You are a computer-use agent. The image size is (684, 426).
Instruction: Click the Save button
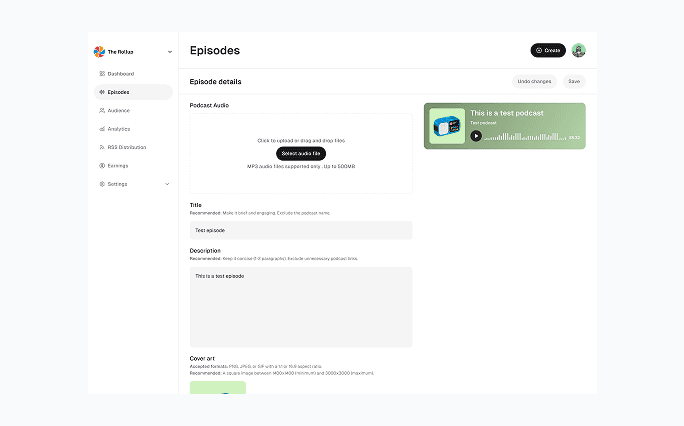tap(574, 81)
